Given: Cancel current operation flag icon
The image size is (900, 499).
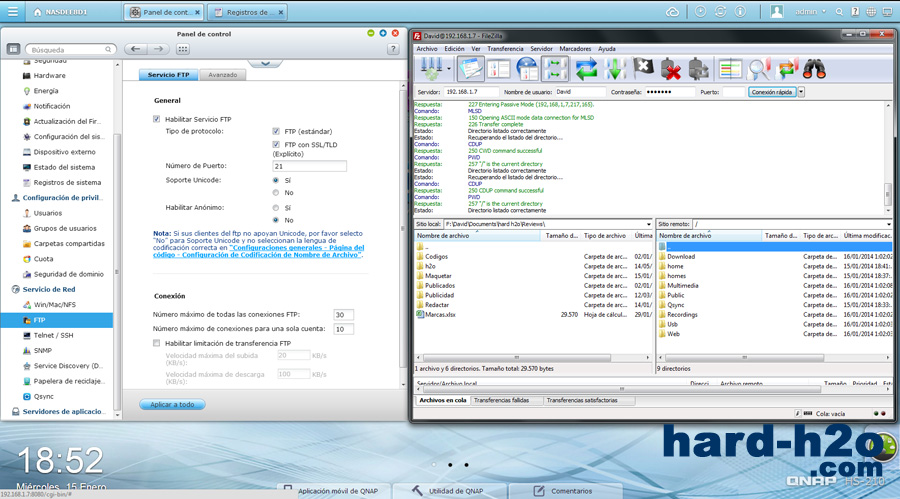Looking at the screenshot, I should tap(643, 69).
